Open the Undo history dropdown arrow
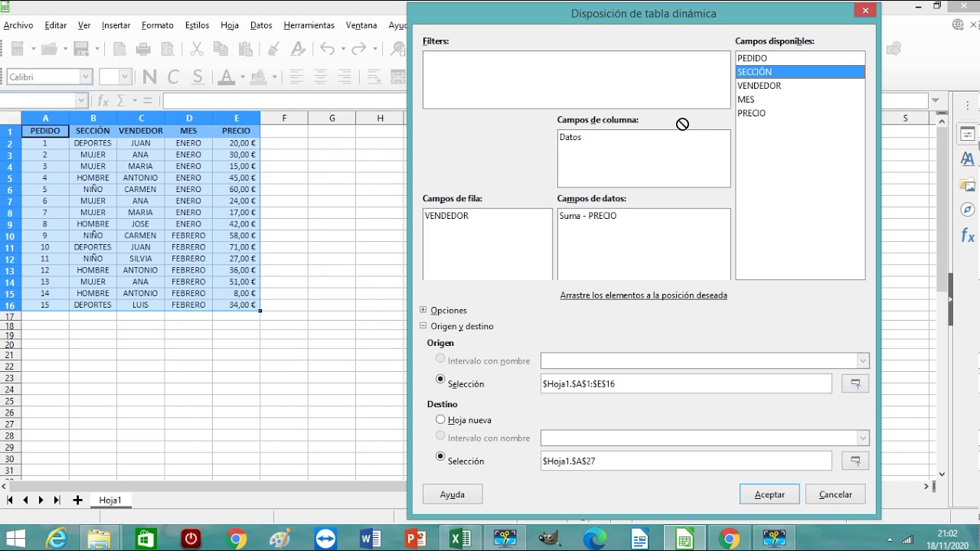Image resolution: width=980 pixels, height=551 pixels. tap(342, 49)
